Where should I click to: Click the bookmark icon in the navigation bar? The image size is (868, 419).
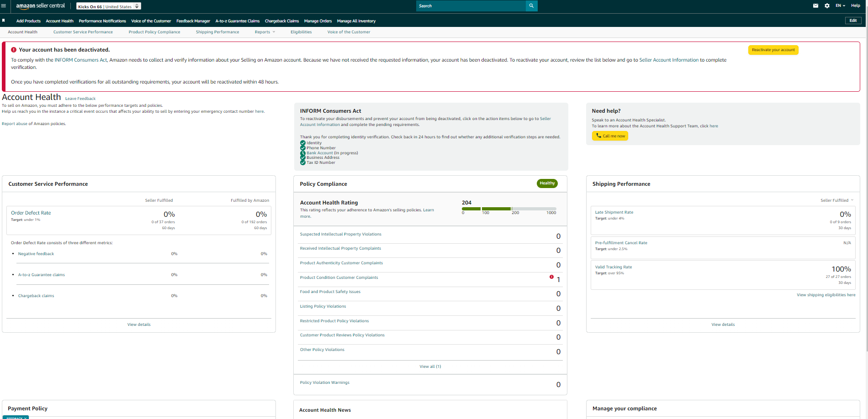click(4, 21)
